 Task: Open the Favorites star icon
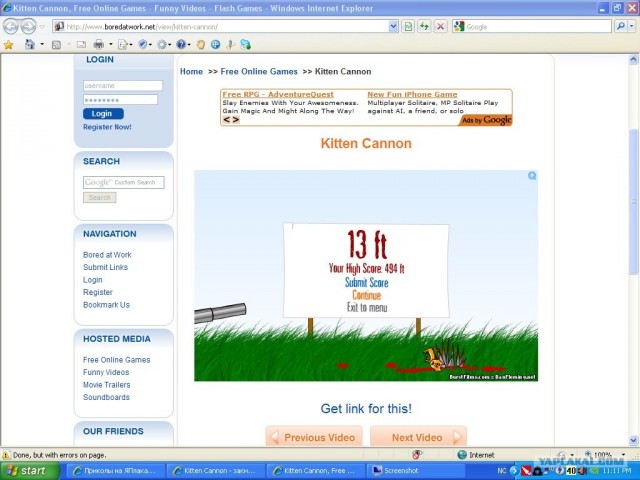click(8, 44)
